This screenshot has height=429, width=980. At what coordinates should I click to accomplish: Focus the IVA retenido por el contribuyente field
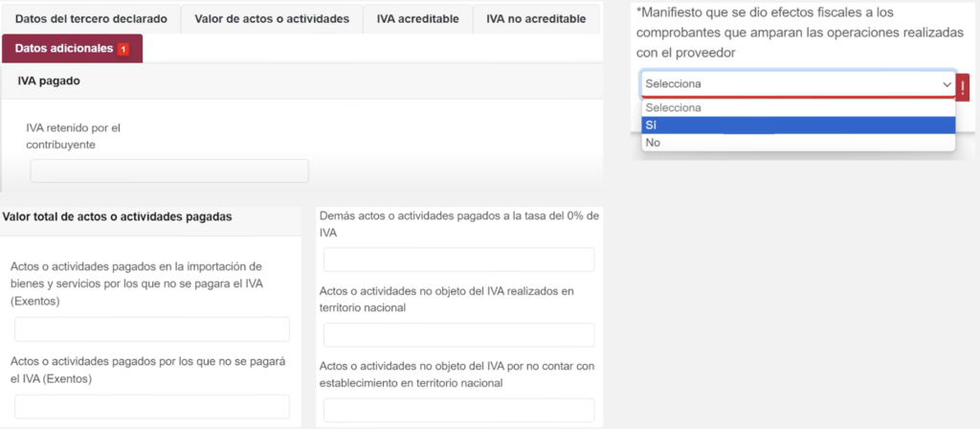click(169, 171)
